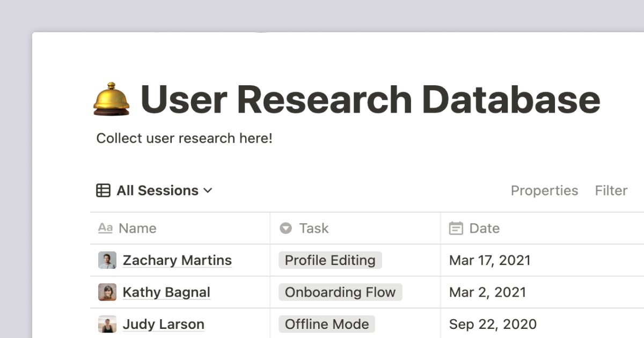644x338 pixels.
Task: Click the table view icon beside All Sessions
Action: (x=103, y=190)
